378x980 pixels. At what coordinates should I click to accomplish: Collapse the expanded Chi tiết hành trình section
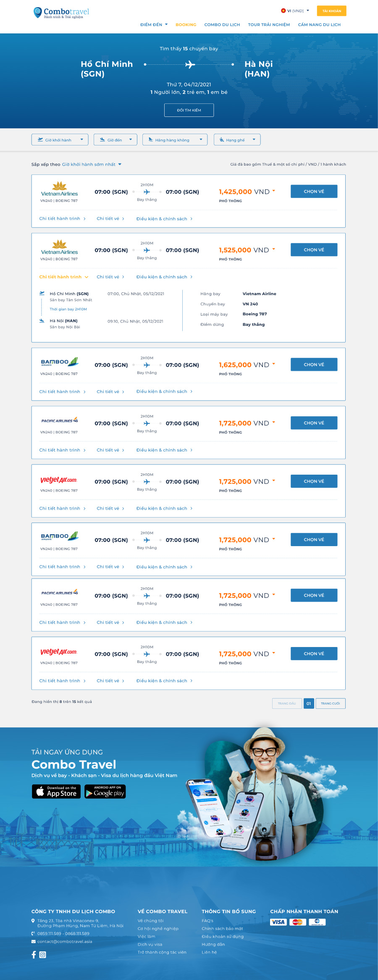[x=64, y=277]
